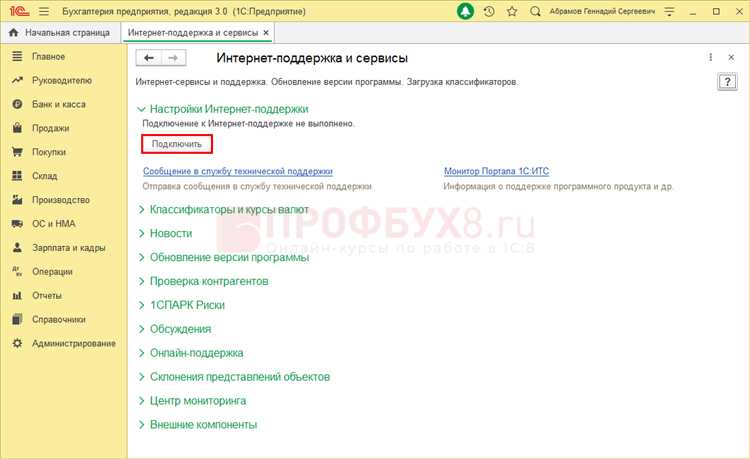
Task: Click the Справочники books icon
Action: [x=17, y=319]
